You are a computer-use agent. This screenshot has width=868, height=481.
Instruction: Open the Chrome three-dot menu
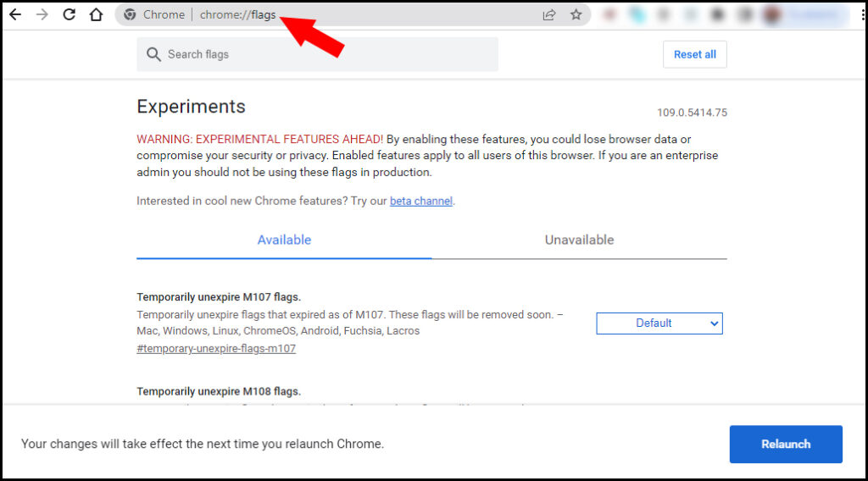863,15
